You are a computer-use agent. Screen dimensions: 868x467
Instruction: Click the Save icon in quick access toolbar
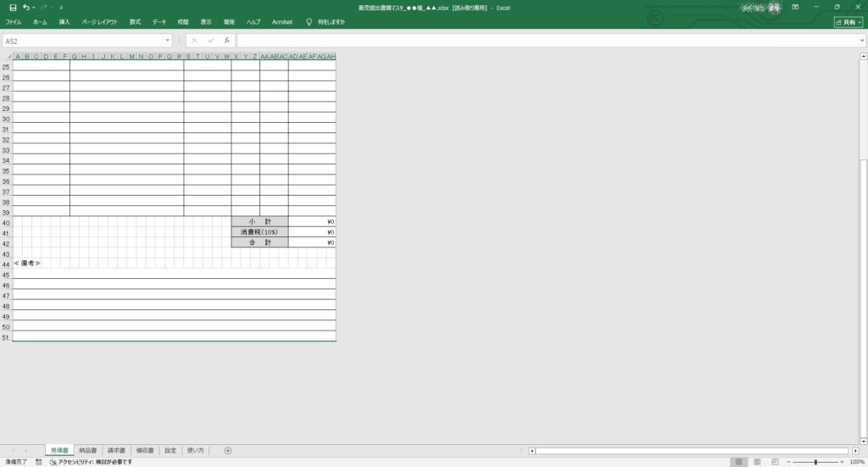(x=13, y=8)
